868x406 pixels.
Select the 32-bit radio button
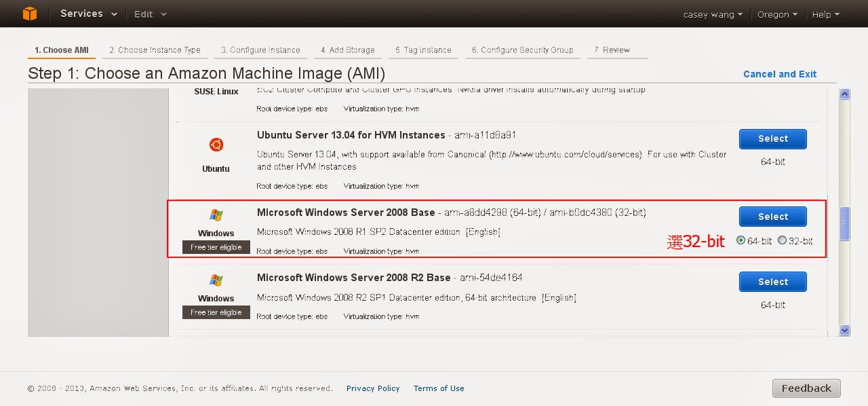782,240
